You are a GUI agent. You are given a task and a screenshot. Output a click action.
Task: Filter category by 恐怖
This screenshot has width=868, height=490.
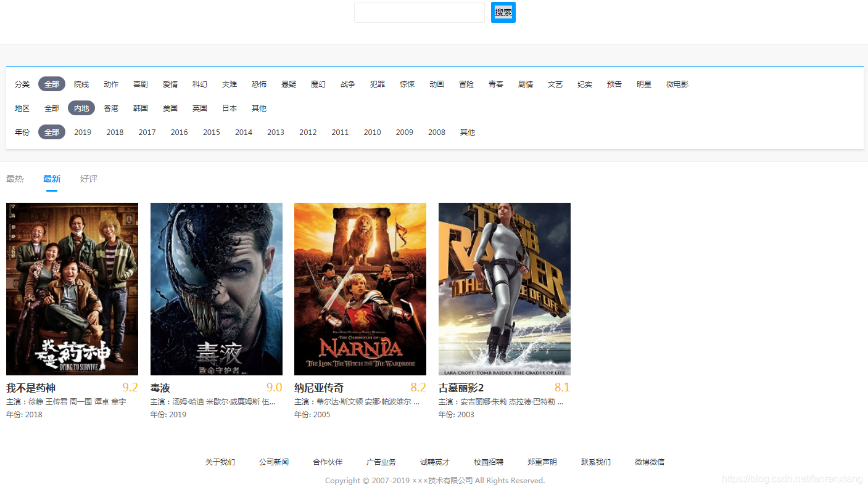click(x=259, y=84)
